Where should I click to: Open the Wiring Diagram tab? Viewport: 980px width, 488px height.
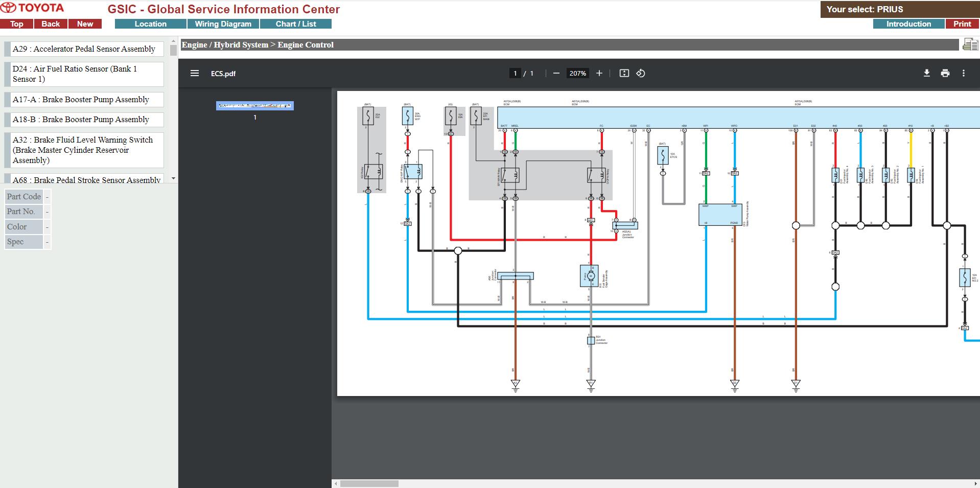[223, 24]
